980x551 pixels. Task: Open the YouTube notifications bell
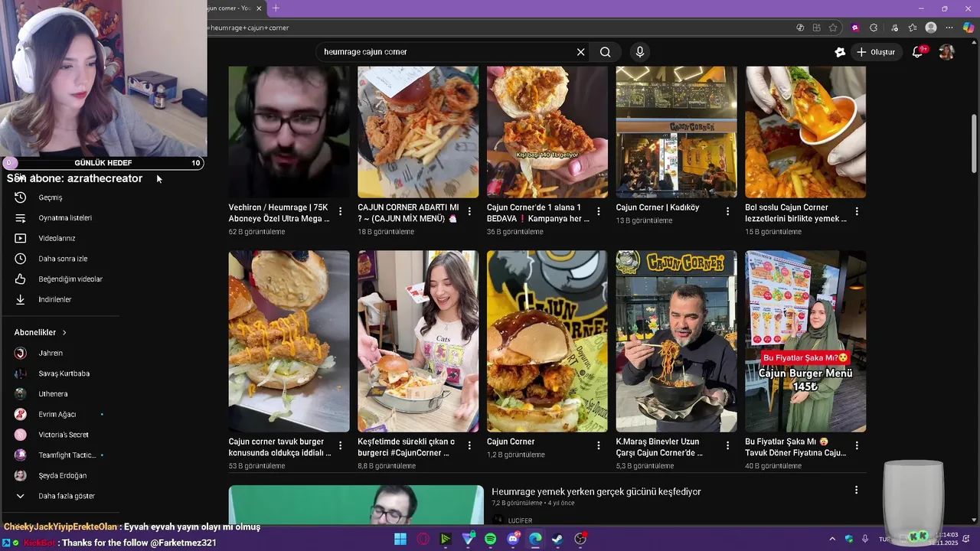tap(917, 52)
